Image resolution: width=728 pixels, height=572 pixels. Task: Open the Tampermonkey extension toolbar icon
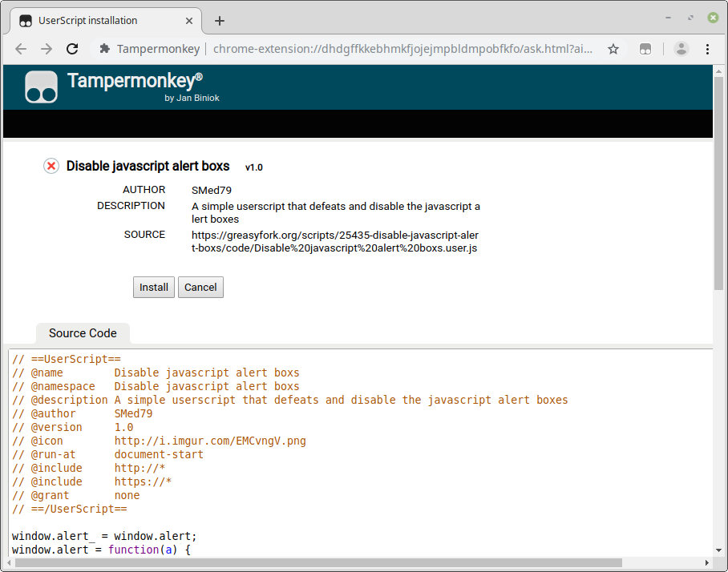coord(646,49)
